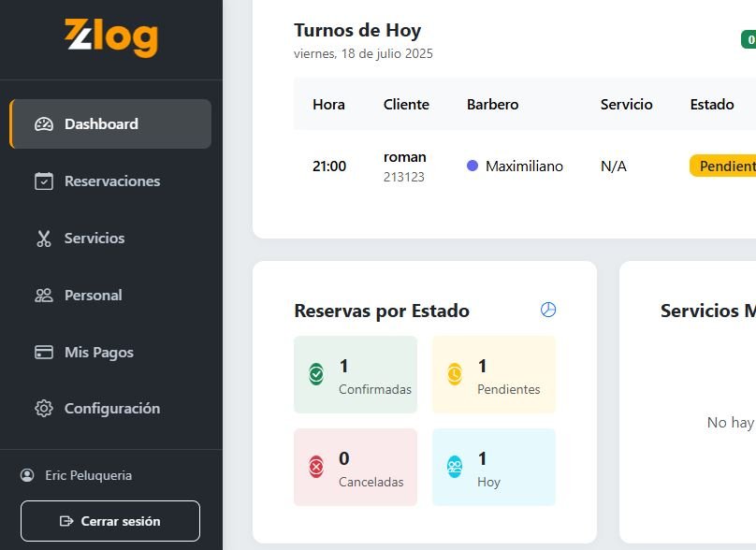Click the Zlog logo in the sidebar

pyautogui.click(x=109, y=38)
